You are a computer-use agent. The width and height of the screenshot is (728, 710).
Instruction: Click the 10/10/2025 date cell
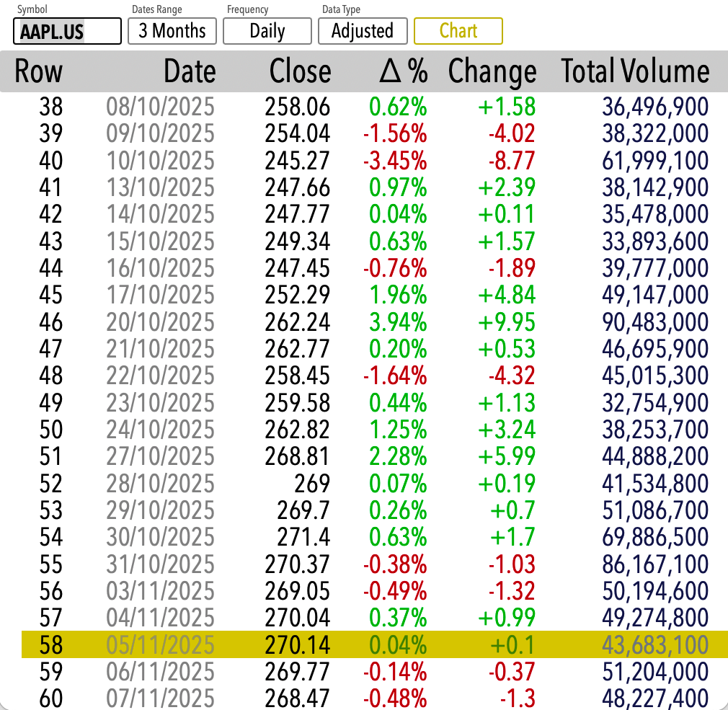point(160,160)
